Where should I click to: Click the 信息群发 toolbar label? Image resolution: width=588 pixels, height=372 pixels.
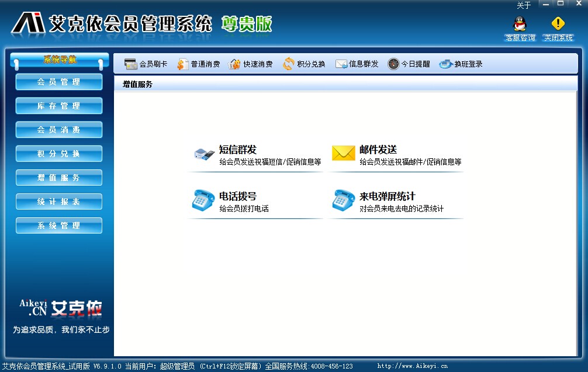click(x=364, y=64)
